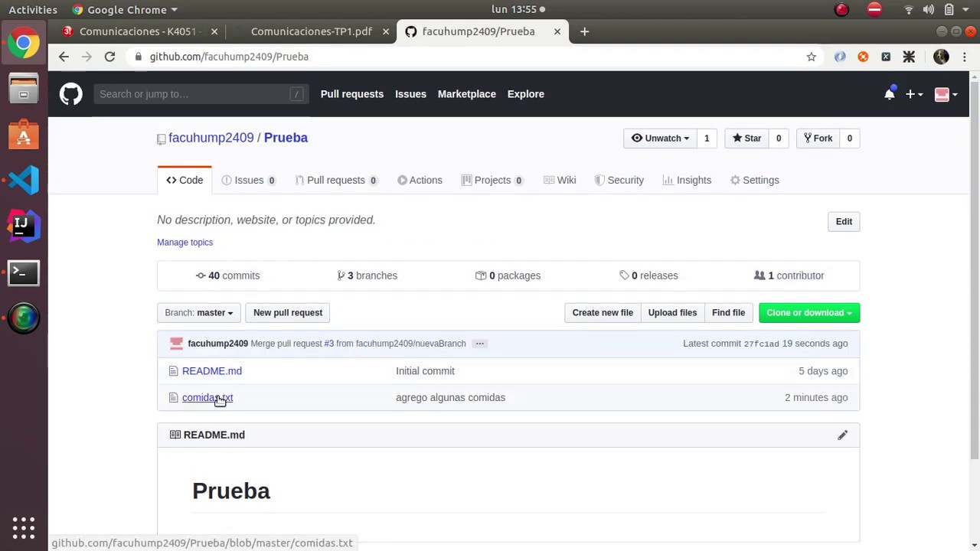Open the Terminal from the dock
This screenshot has height=551, width=980.
coord(24,272)
